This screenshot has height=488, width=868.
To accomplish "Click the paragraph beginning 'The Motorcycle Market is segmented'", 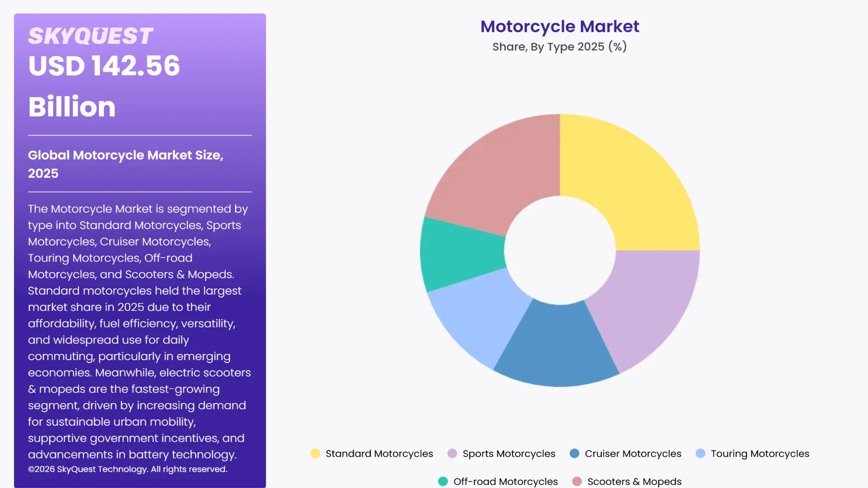I will coord(139,332).
